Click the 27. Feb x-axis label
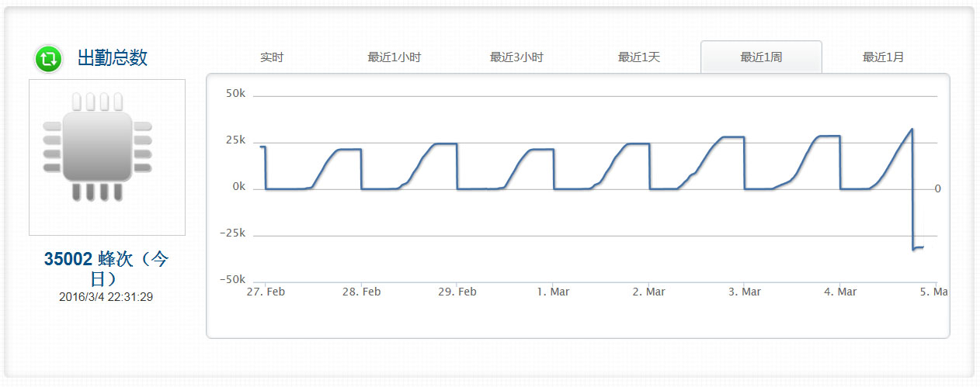Image resolution: width=980 pixels, height=387 pixels. (266, 292)
